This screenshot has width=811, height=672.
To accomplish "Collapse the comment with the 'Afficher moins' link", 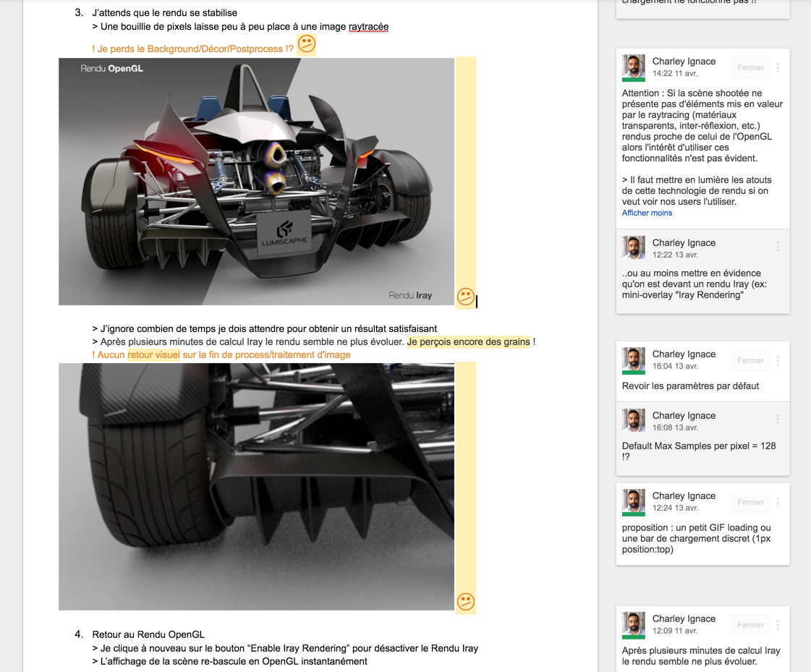I will [647, 213].
